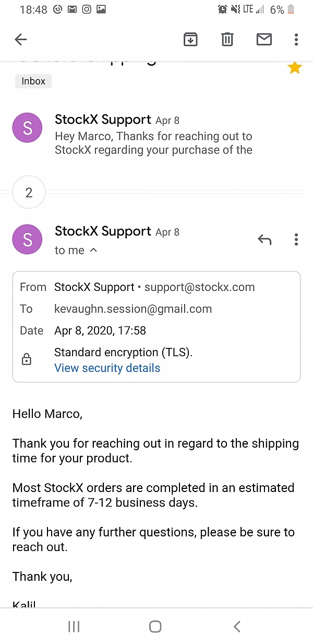Open options for the second StockX message

point(296,239)
